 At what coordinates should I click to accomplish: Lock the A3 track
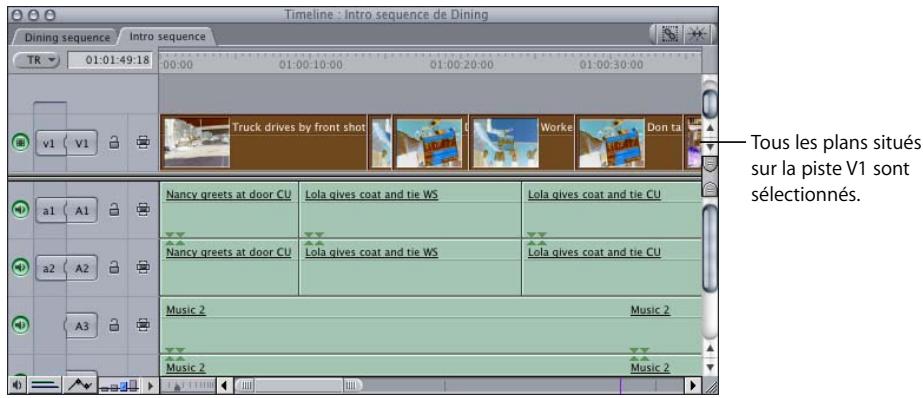click(115, 325)
